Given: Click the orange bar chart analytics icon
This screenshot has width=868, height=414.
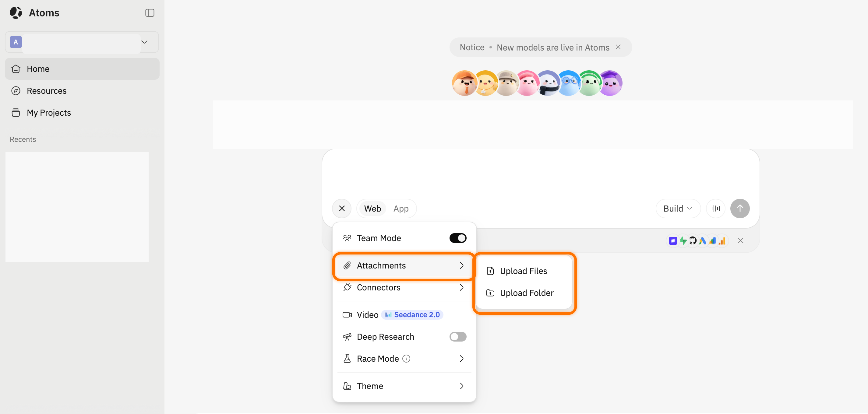Looking at the screenshot, I should [x=722, y=240].
